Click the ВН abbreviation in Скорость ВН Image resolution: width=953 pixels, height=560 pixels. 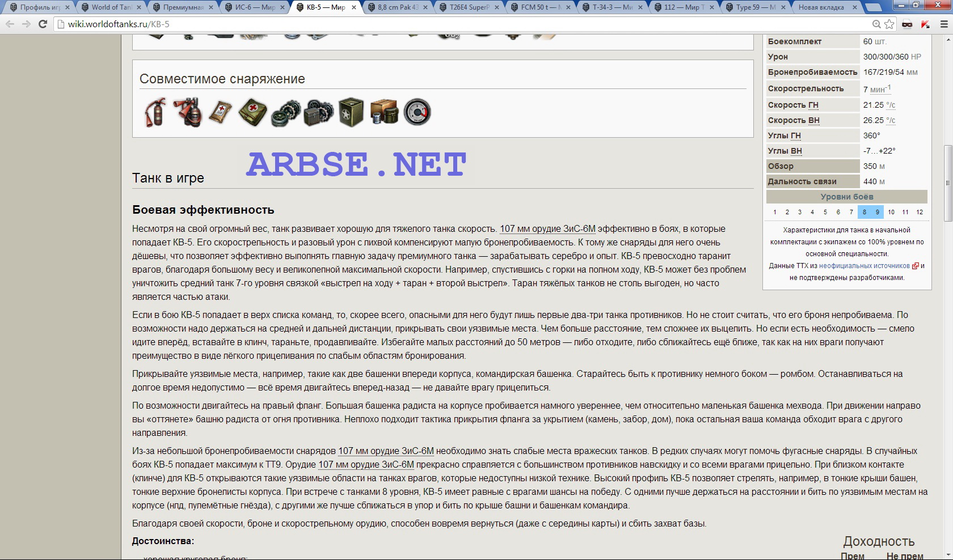(x=814, y=120)
